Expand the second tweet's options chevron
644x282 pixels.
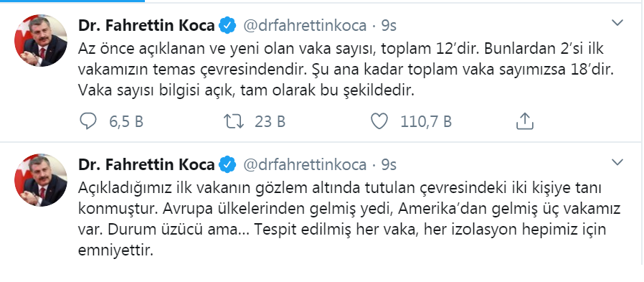tap(617, 163)
